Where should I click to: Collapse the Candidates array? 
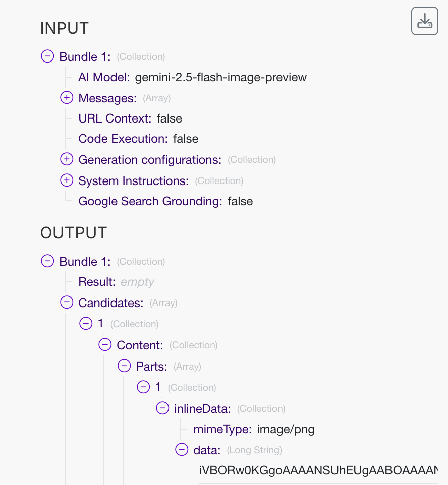click(67, 302)
